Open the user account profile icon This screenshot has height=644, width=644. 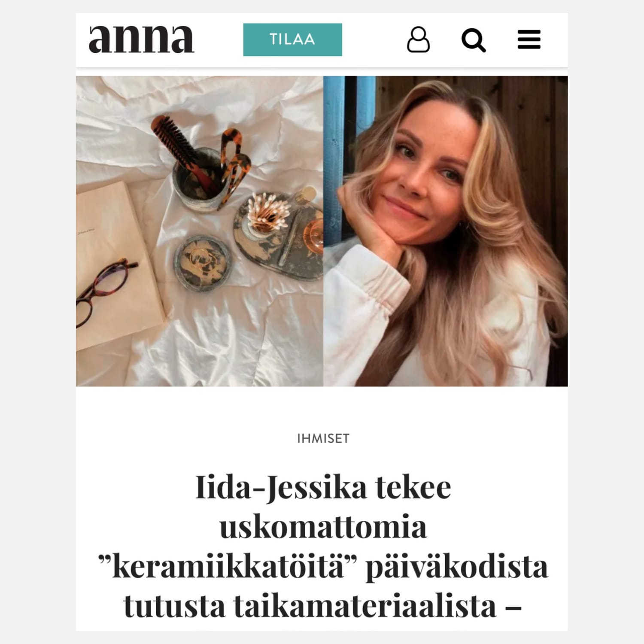point(418,40)
